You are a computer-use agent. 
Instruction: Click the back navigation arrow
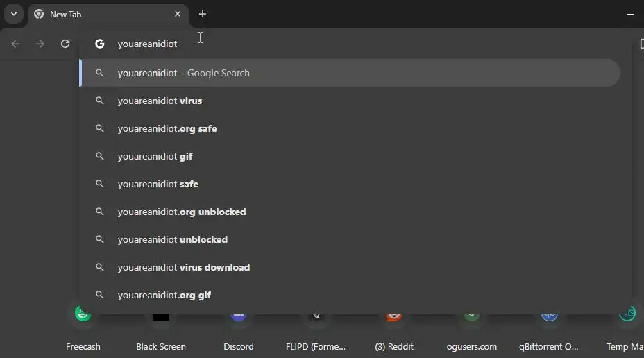coord(15,44)
